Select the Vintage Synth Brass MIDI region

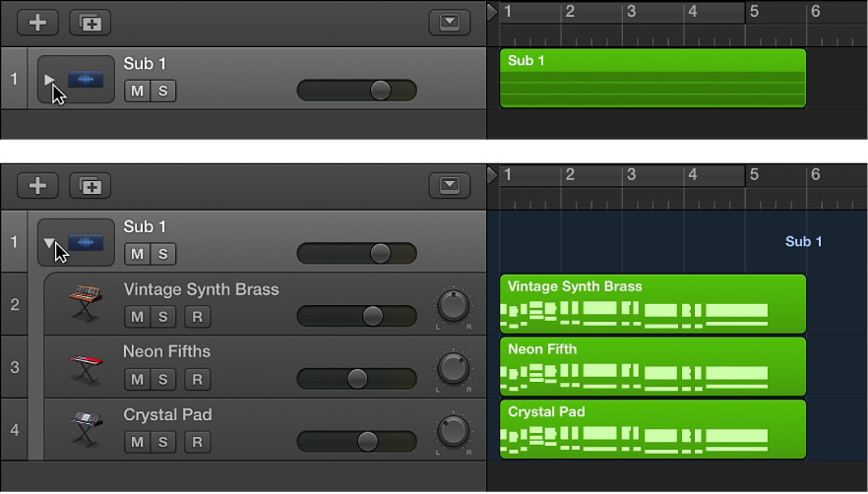coord(652,303)
